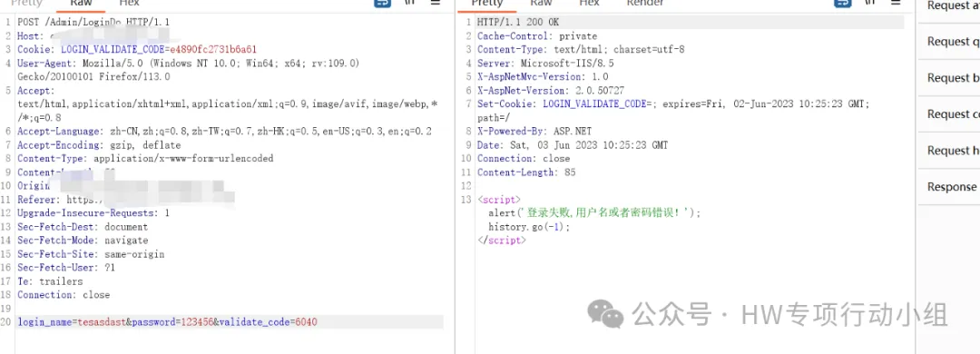The image size is (980, 354).
Task: Expand the Request cookies inspector section
Action: point(949,114)
